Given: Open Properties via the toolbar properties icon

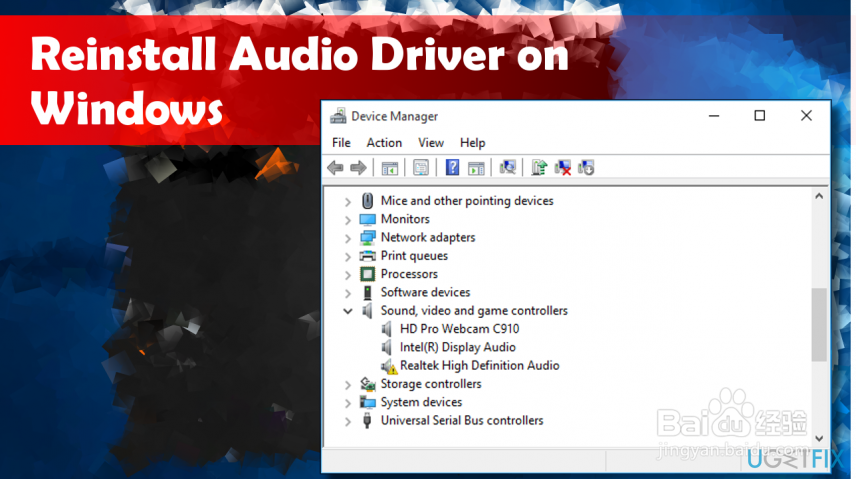Looking at the screenshot, I should tap(421, 168).
